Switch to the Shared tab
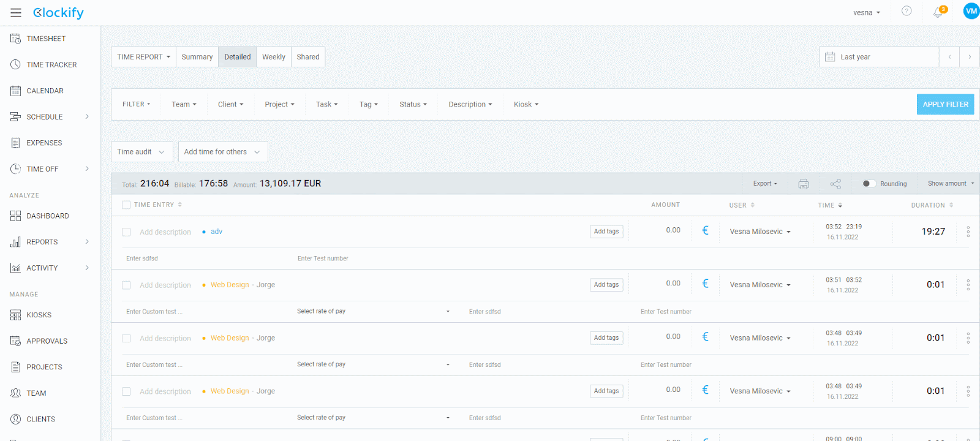Image resolution: width=980 pixels, height=441 pixels. pos(308,57)
